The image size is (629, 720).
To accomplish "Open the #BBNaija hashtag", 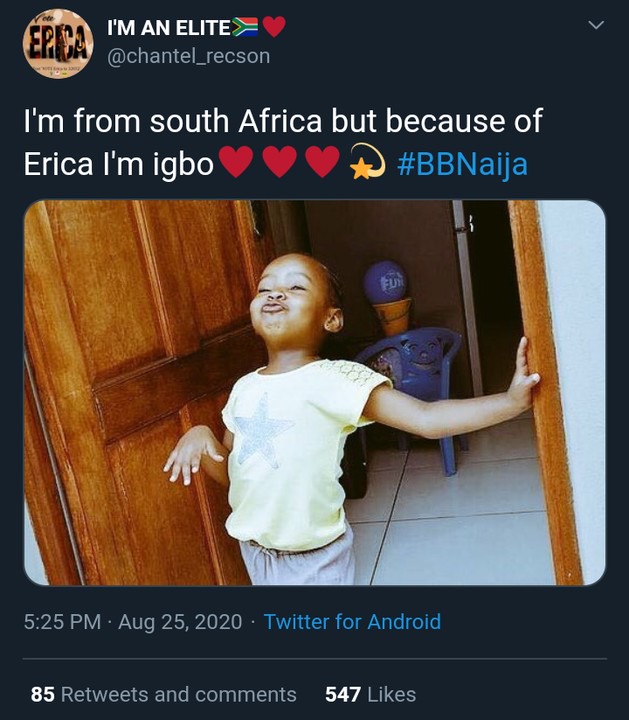I will [463, 164].
